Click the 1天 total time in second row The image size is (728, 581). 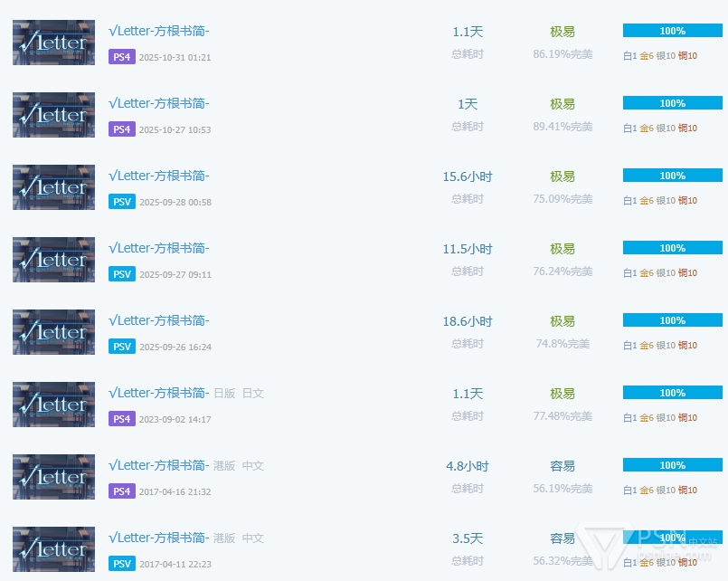(x=468, y=104)
